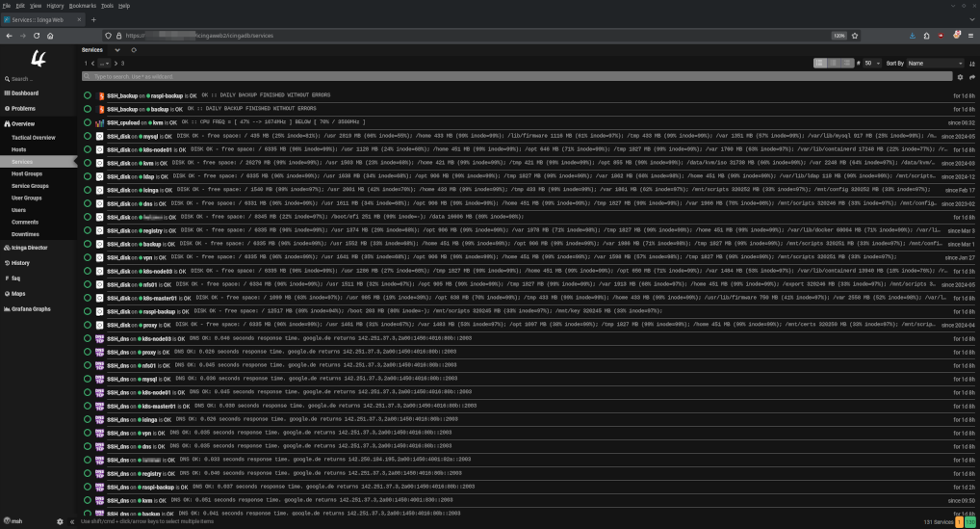The image size is (980, 529).
Task: Open the Sort By Name dropdown
Action: pos(934,63)
